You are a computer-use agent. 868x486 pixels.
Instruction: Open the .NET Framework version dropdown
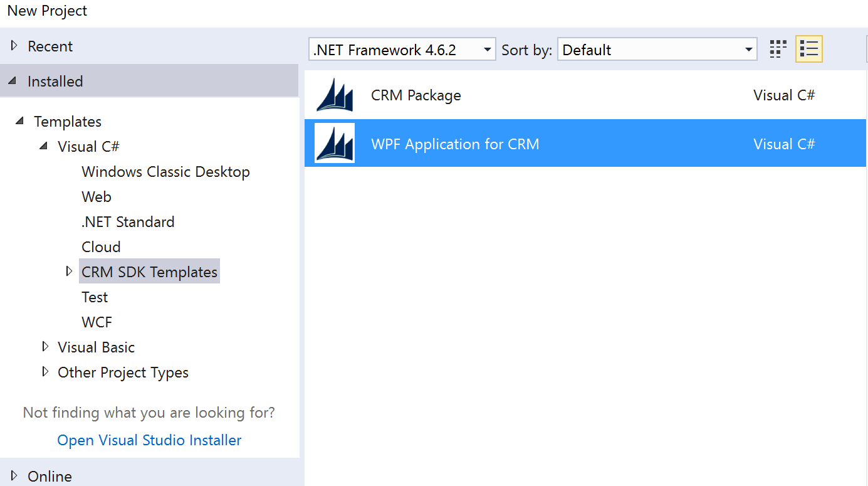point(402,50)
